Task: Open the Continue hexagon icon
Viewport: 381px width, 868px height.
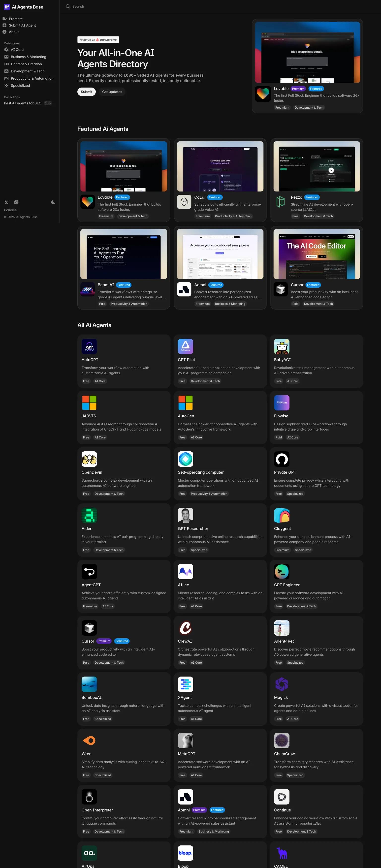Action: [x=282, y=797]
